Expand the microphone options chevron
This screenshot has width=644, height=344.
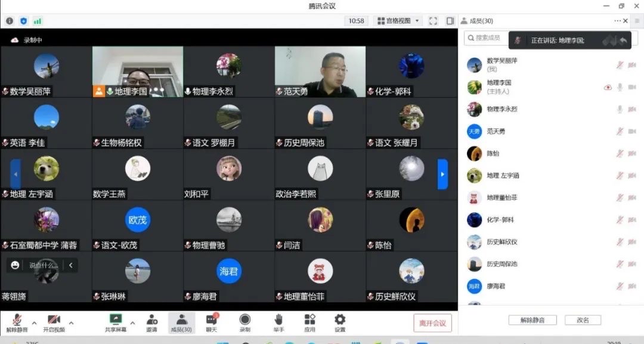33,322
